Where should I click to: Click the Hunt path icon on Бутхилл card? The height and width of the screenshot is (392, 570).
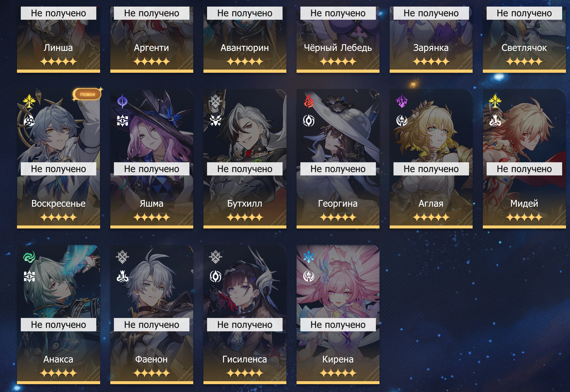point(215,121)
